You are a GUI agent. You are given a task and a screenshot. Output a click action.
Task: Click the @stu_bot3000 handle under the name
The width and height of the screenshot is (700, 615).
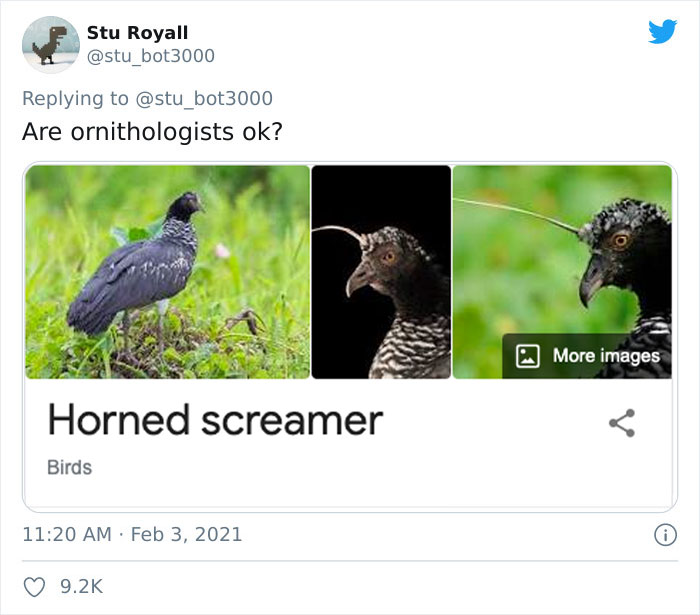click(x=150, y=56)
